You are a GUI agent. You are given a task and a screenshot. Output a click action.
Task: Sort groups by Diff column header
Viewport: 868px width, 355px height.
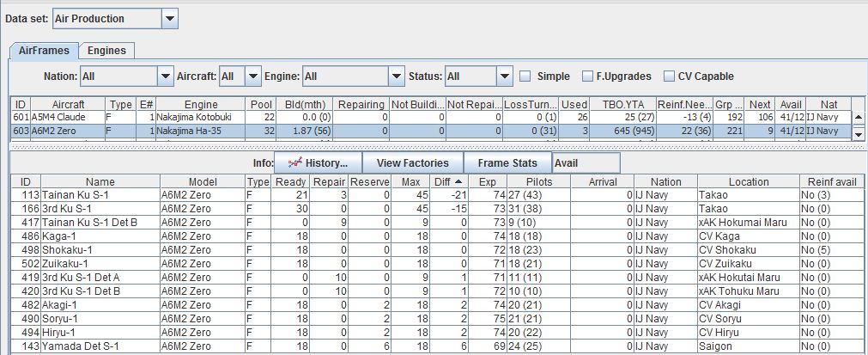point(448,181)
